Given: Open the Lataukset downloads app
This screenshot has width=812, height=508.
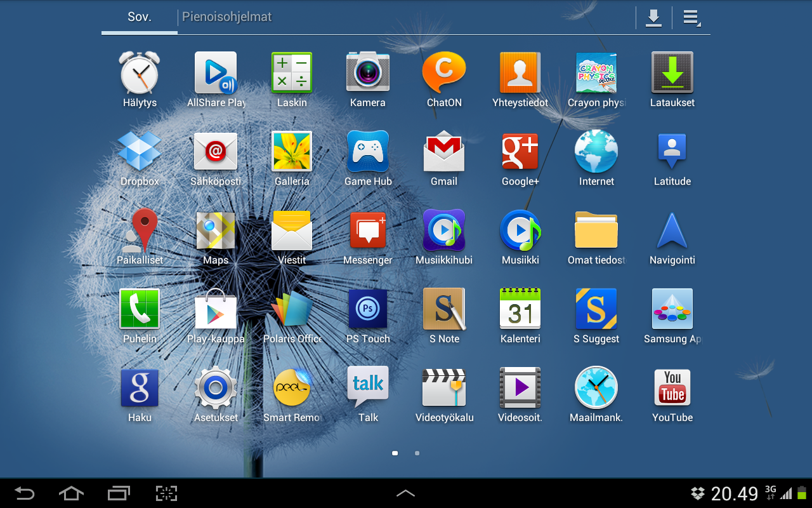Looking at the screenshot, I should point(672,80).
